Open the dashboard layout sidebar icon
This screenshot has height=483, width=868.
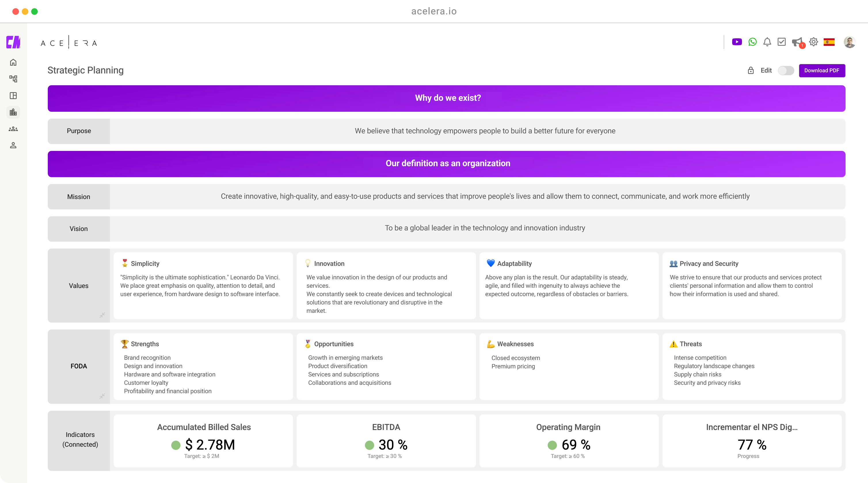[13, 96]
